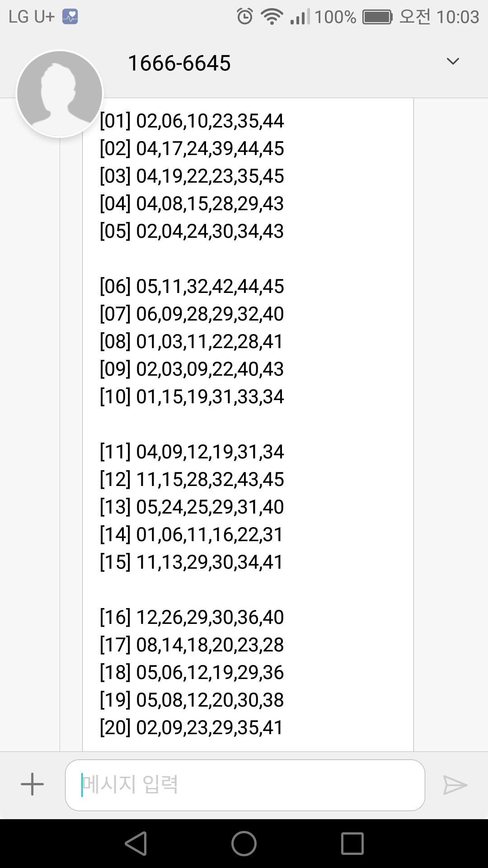Image resolution: width=488 pixels, height=868 pixels.
Task: Tap the battery indicator icon
Action: pyautogui.click(x=377, y=17)
